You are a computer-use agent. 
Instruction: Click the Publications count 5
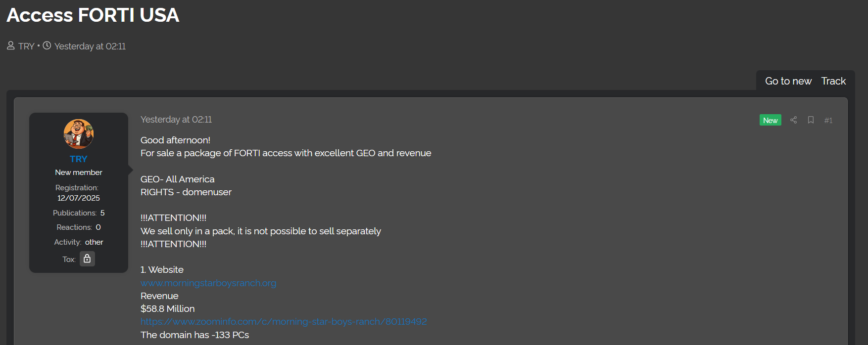(x=102, y=213)
